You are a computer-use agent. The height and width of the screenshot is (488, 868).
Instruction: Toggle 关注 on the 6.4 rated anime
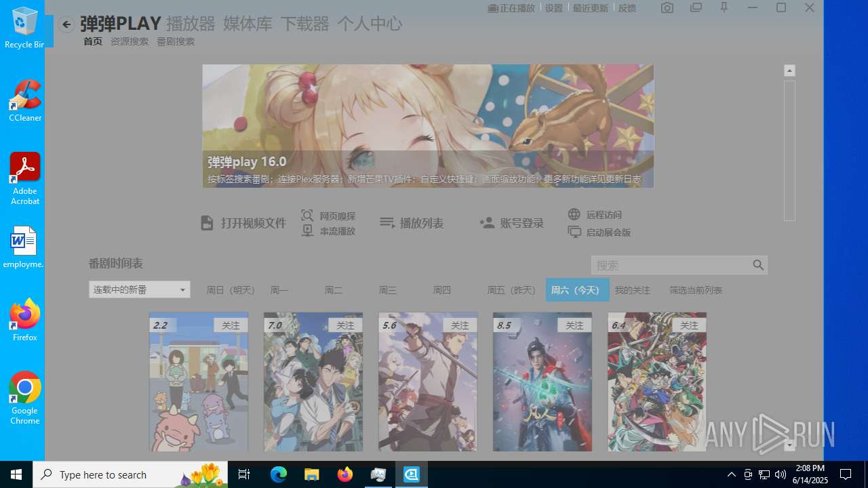pos(689,325)
